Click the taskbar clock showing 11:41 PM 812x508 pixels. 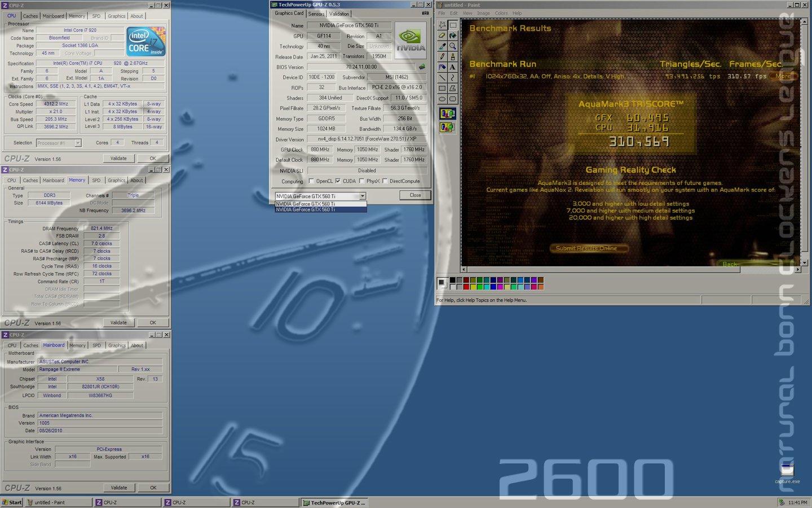pos(797,502)
